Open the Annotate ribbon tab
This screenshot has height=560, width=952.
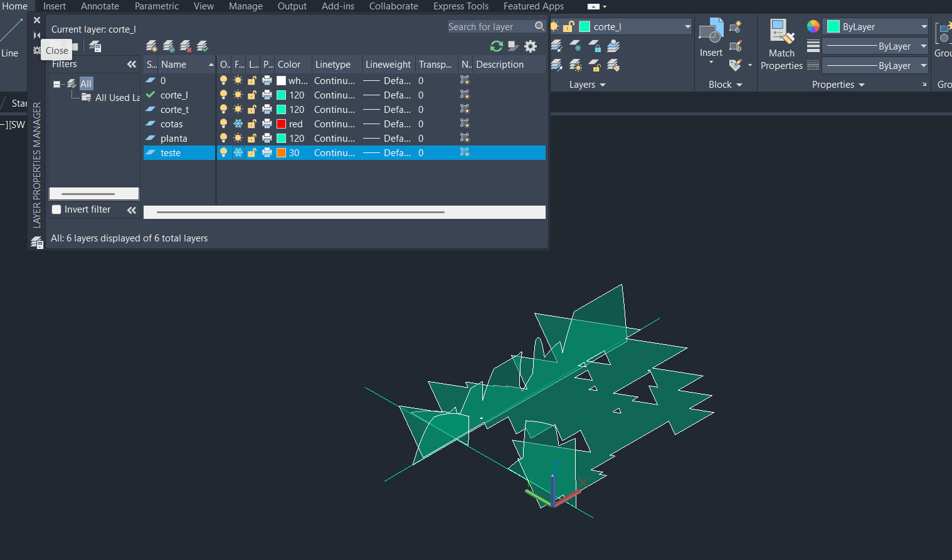pyautogui.click(x=100, y=6)
